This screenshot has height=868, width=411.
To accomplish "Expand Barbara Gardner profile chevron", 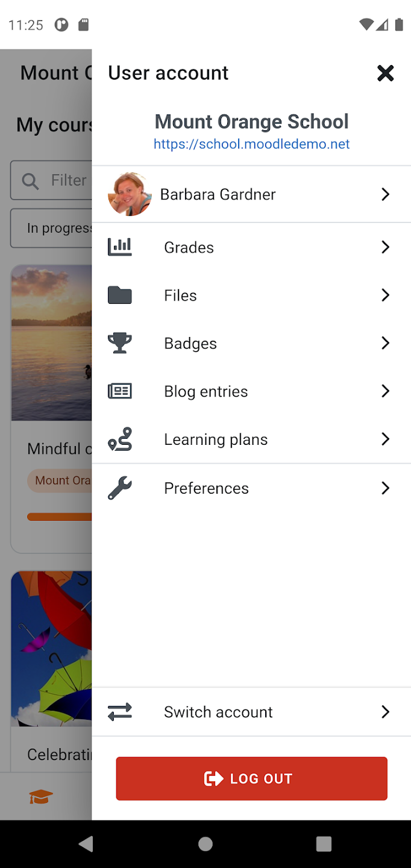I will [x=386, y=194].
